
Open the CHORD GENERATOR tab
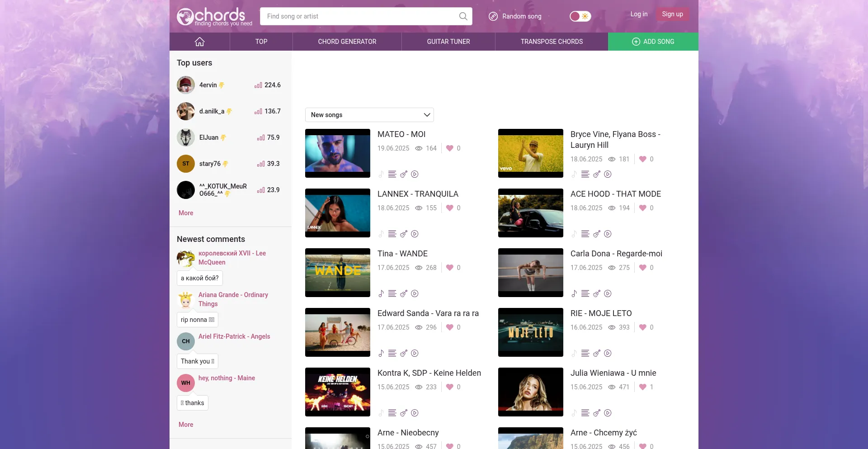point(347,42)
